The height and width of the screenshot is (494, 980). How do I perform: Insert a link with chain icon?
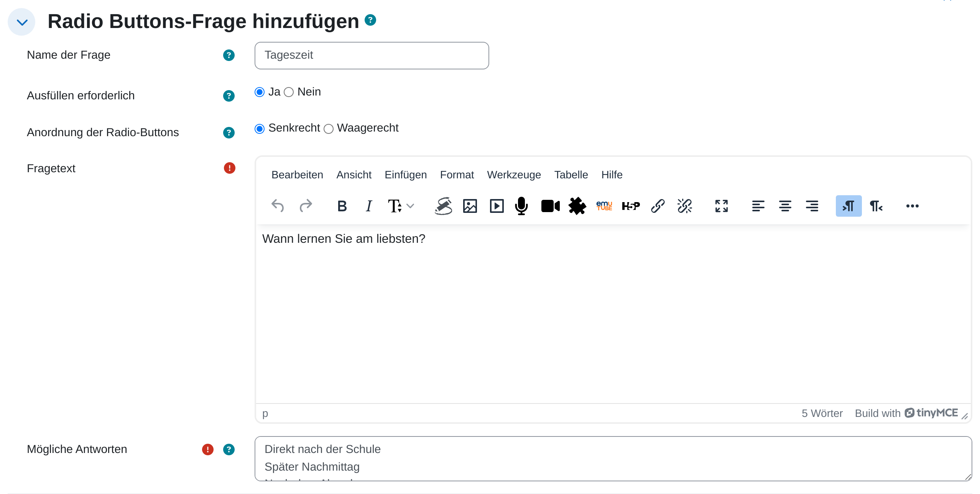click(658, 206)
